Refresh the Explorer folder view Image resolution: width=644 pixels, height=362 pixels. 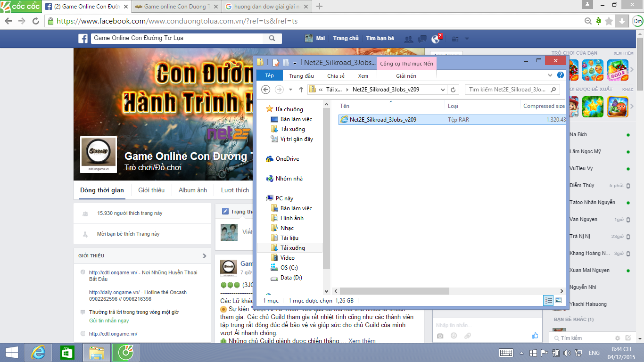coord(453,90)
